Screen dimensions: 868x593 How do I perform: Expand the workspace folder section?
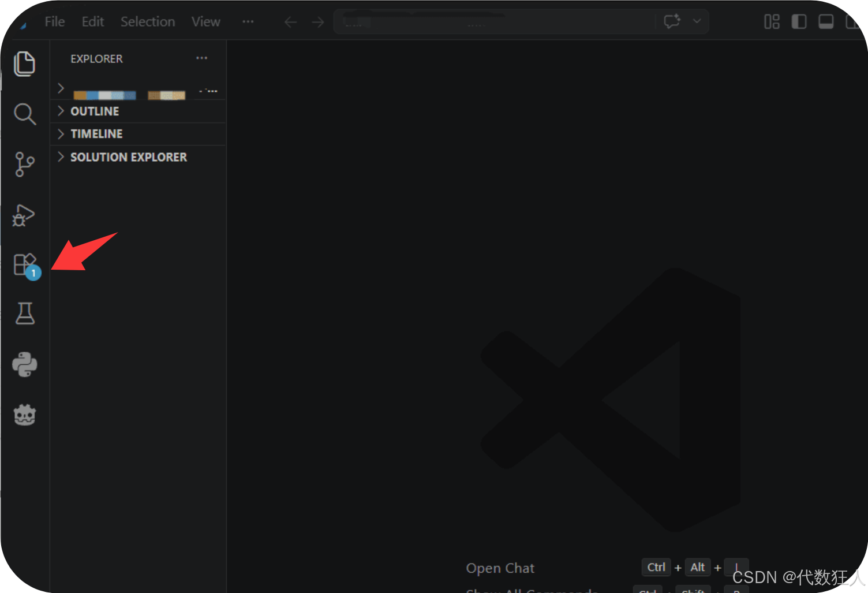point(138,90)
